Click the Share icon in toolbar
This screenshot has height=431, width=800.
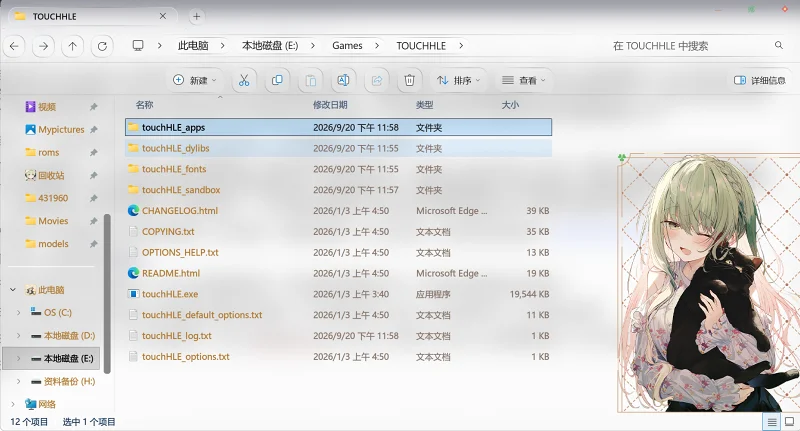click(377, 80)
